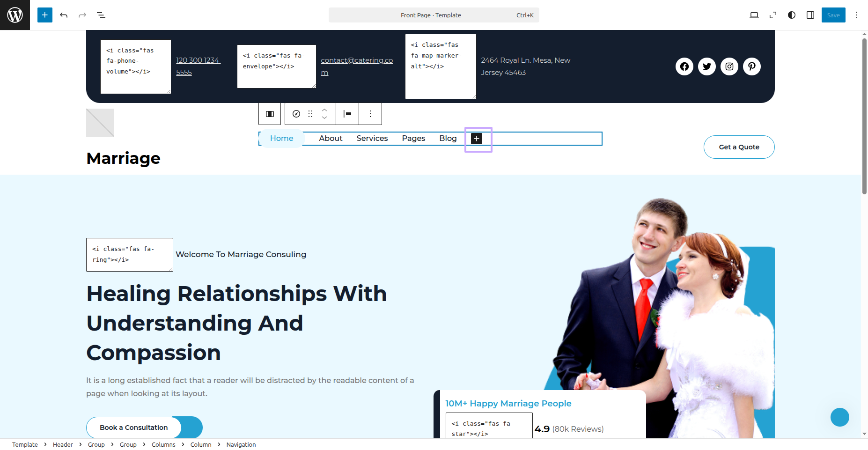Open the device preview view dropdown
The width and height of the screenshot is (868, 450).
point(754,15)
